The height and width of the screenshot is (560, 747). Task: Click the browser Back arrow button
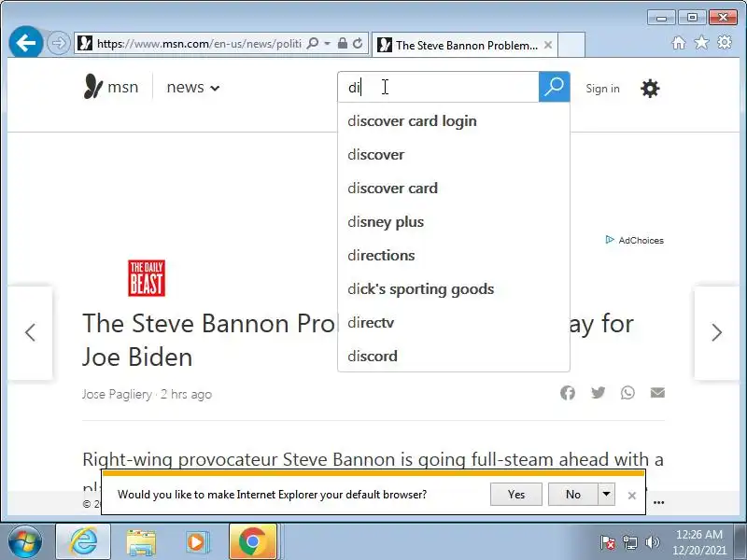(x=26, y=43)
